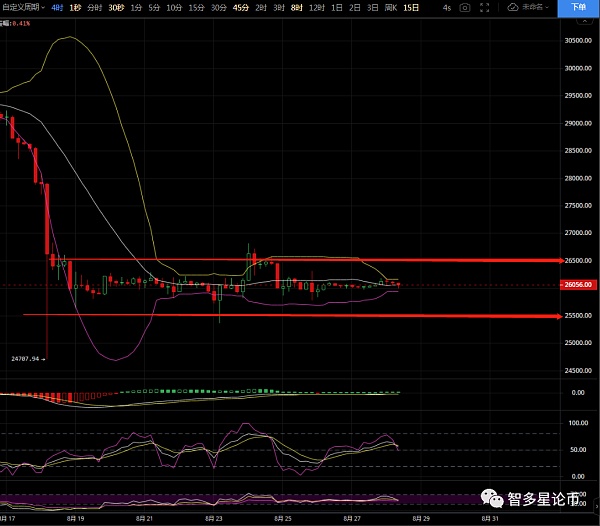
Task: Open the 自定义周期 custom period dropdown
Action: (21, 7)
